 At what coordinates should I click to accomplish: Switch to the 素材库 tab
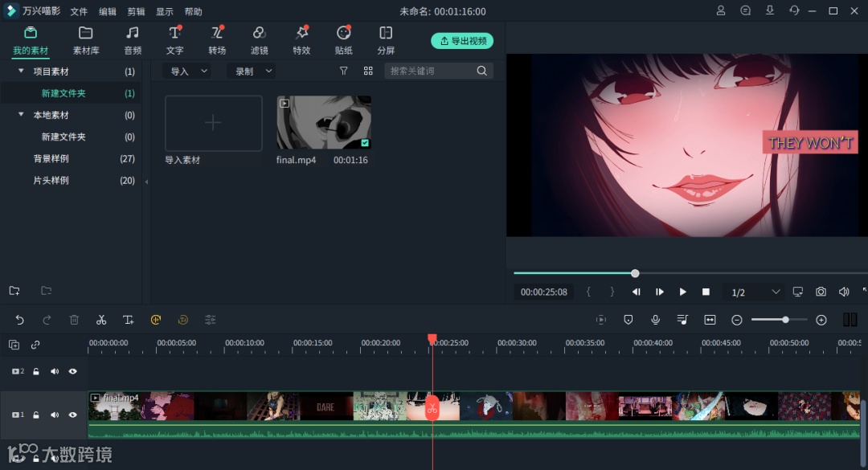click(x=86, y=41)
